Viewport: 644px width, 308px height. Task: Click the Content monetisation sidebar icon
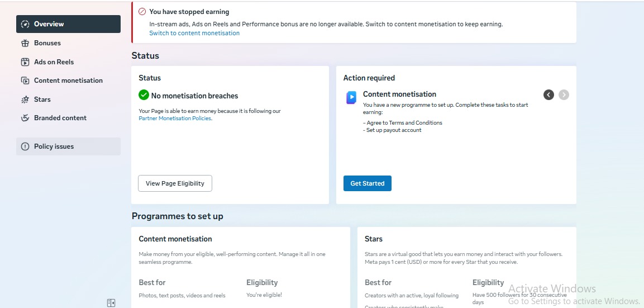tap(25, 80)
